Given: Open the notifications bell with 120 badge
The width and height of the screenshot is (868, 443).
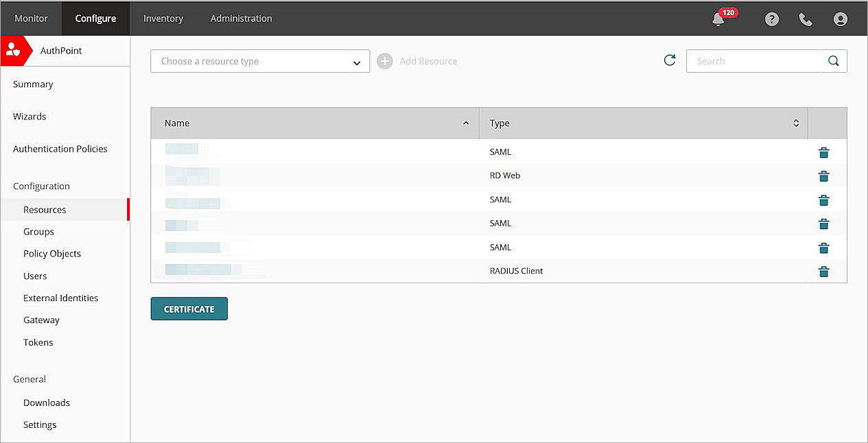Looking at the screenshot, I should tap(719, 19).
